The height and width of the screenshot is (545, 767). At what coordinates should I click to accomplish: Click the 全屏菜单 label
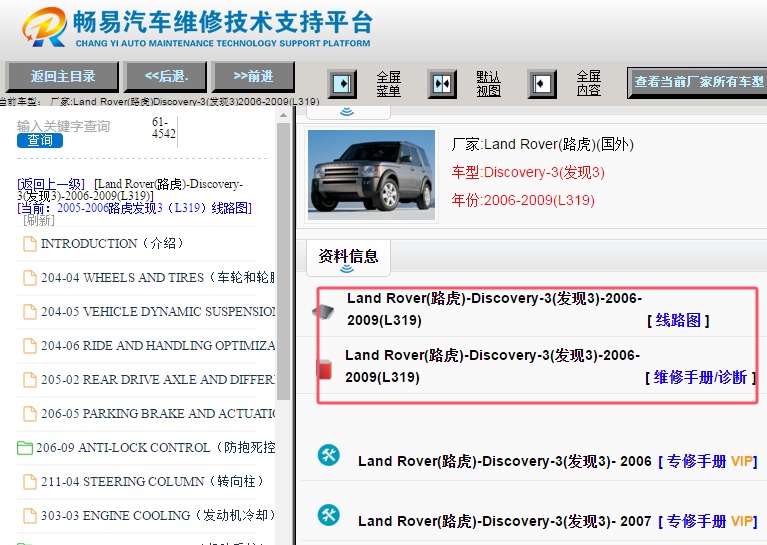pyautogui.click(x=388, y=84)
